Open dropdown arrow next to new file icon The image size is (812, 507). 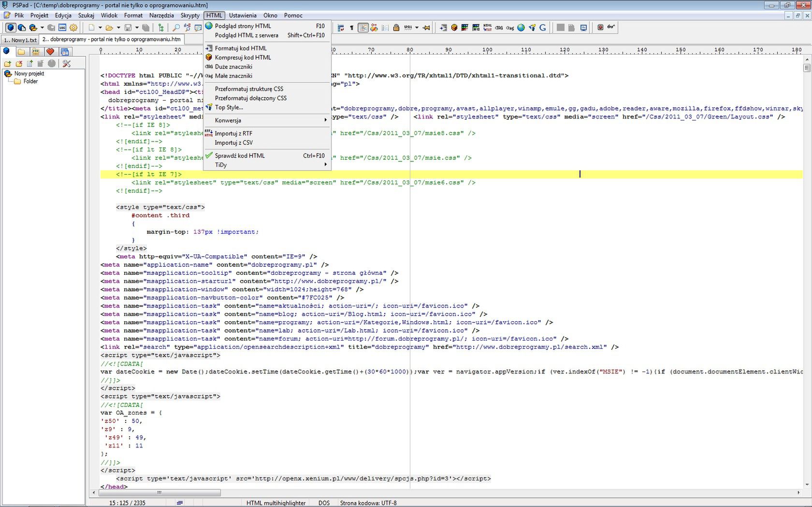tap(100, 28)
